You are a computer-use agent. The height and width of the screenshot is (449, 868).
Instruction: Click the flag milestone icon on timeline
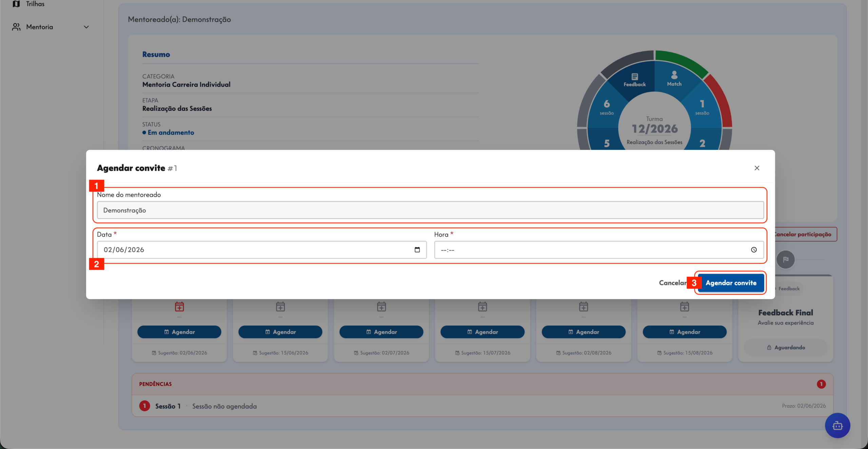point(785,259)
